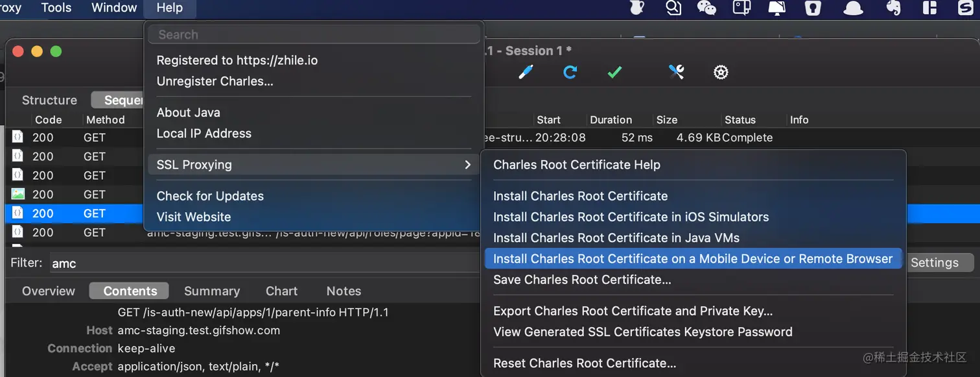Image resolution: width=980 pixels, height=377 pixels.
Task: Switch to the Notes tab
Action: click(x=344, y=291)
